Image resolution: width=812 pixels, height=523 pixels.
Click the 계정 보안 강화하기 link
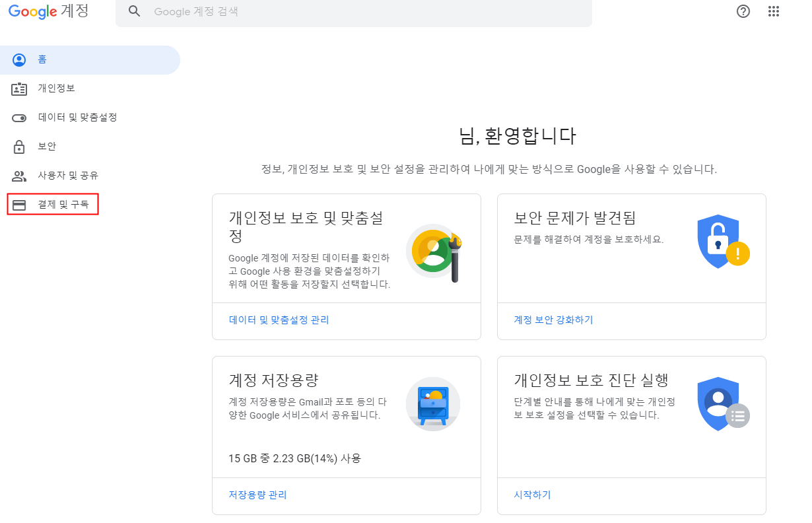[553, 320]
